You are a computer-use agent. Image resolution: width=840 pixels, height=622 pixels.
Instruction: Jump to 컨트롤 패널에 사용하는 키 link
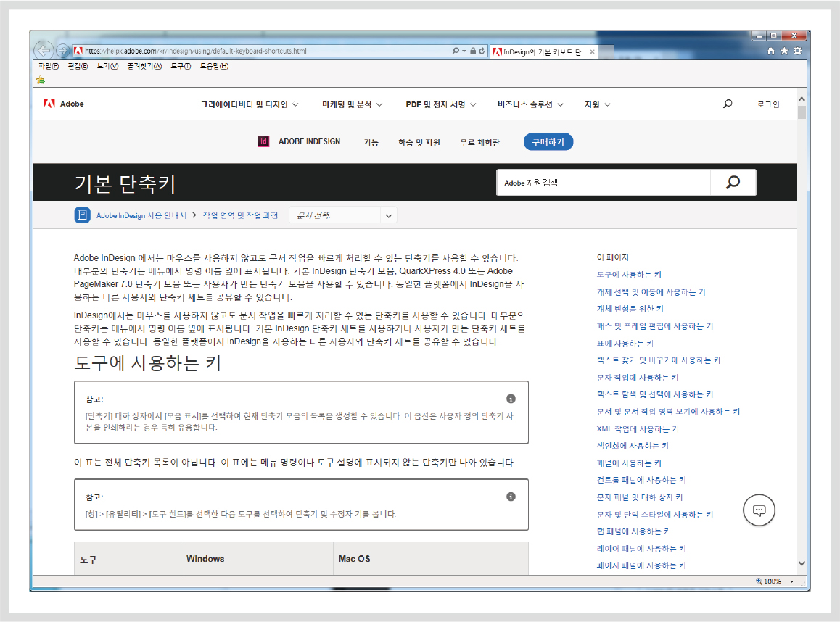point(641,480)
